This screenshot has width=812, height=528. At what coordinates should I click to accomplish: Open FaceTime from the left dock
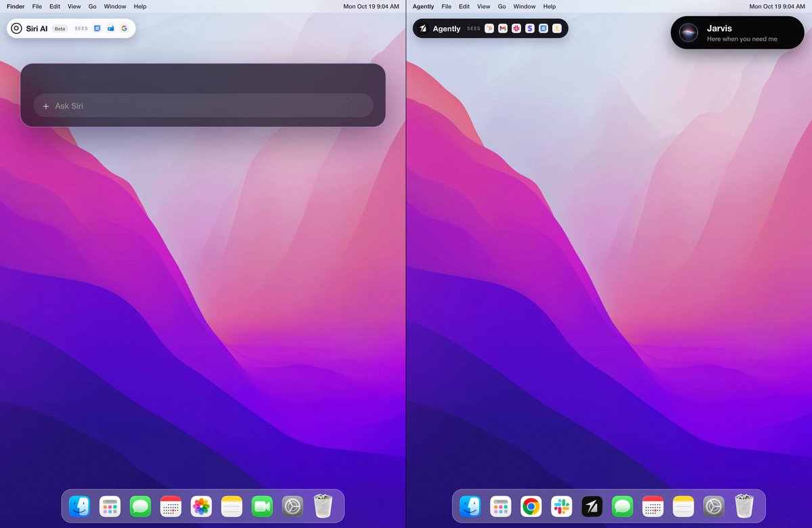[x=262, y=506]
